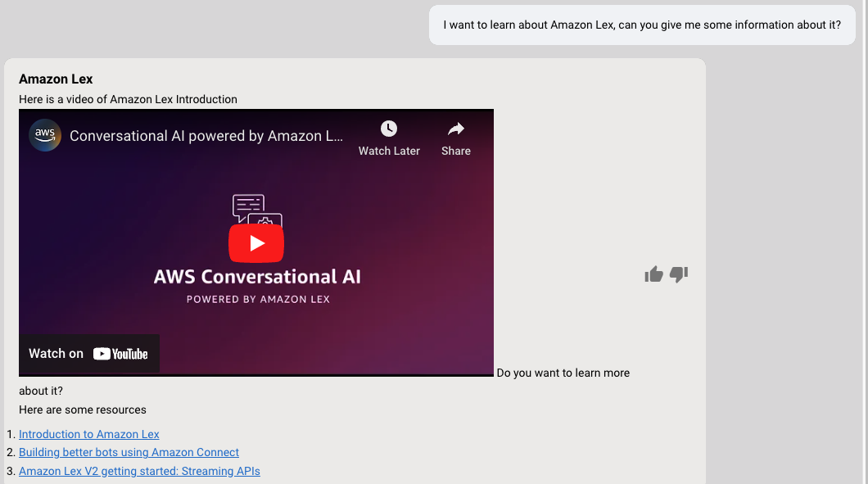
Task: Open 'Amazon Lex V2 getting started: Streaming APIs' link
Action: click(139, 471)
